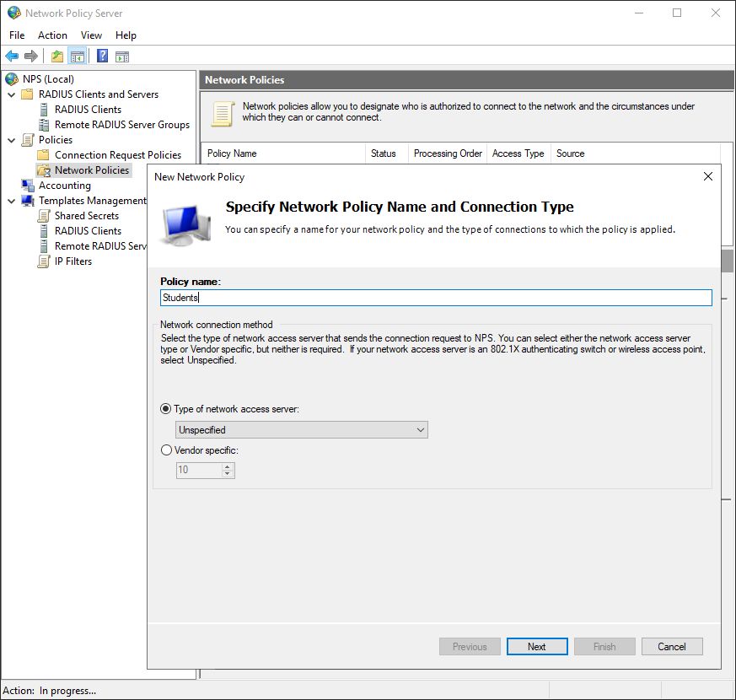
Task: Open the Help question mark toolbar icon
Action: [102, 57]
